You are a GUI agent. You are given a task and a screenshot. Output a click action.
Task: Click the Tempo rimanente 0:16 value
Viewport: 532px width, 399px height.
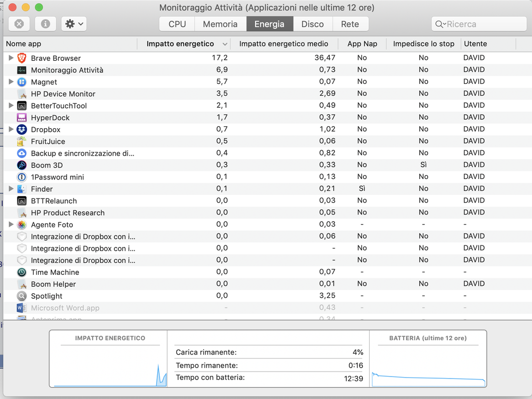355,366
